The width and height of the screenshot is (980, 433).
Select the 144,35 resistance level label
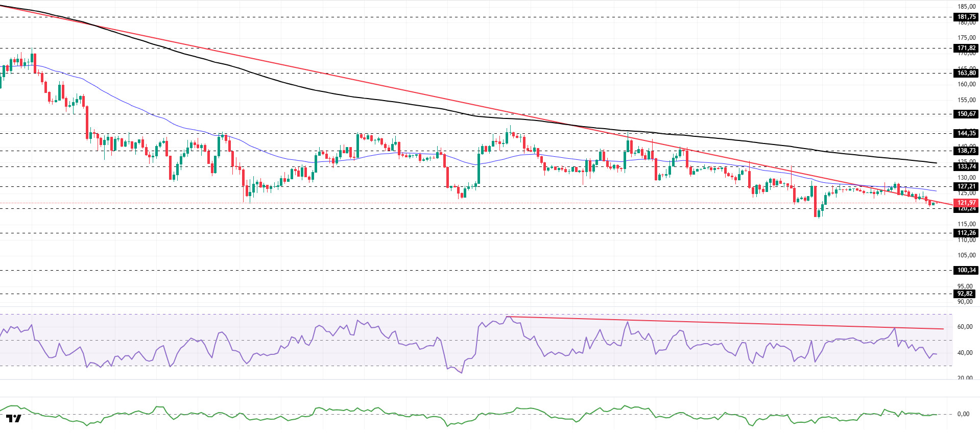pos(966,133)
